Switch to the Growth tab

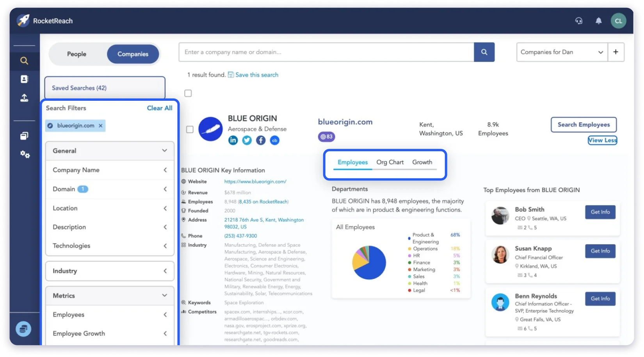tap(422, 162)
